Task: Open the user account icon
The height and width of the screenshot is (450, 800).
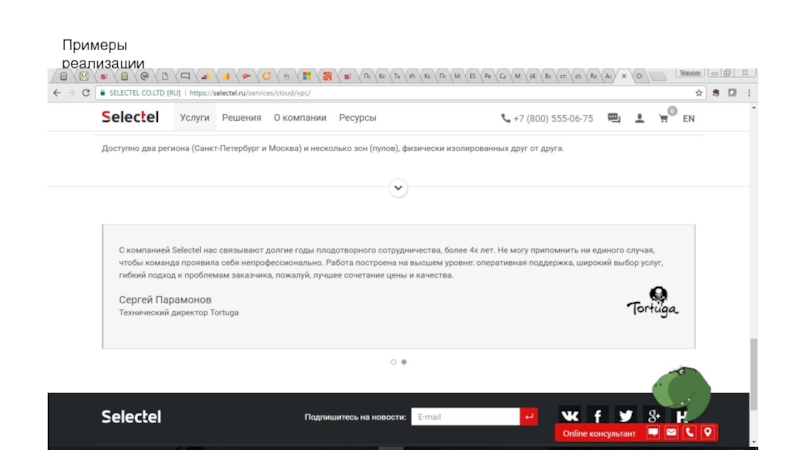Action: tap(639, 118)
